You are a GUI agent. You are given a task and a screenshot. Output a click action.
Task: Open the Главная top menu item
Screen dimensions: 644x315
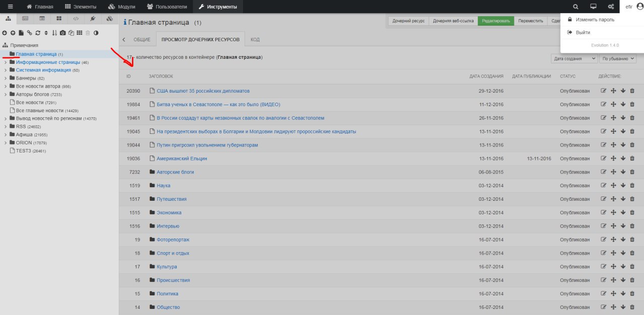point(40,7)
